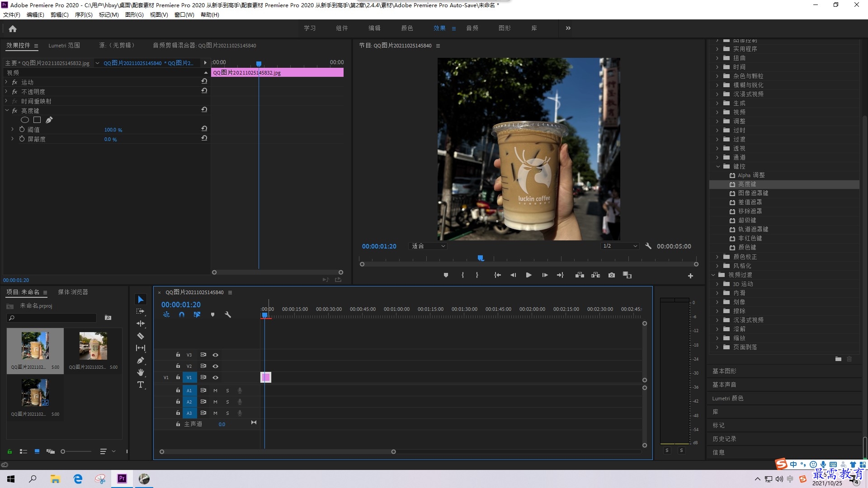Switch to 编辑 workspace tab
Screen dimensions: 868x488
click(x=374, y=28)
